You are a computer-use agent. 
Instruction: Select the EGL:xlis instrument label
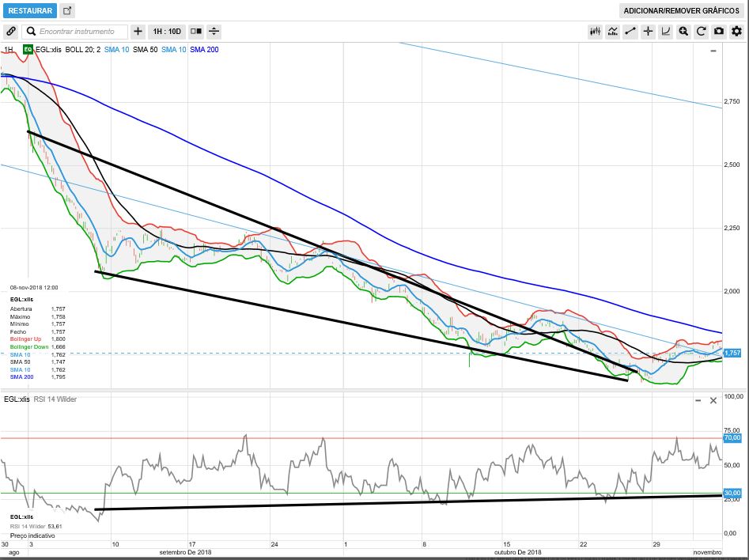point(48,49)
